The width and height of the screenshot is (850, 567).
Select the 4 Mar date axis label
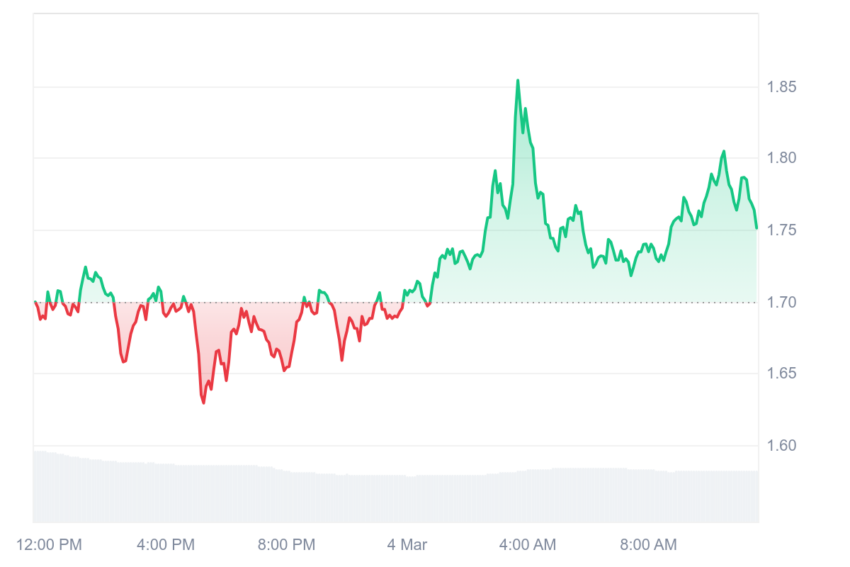[407, 544]
